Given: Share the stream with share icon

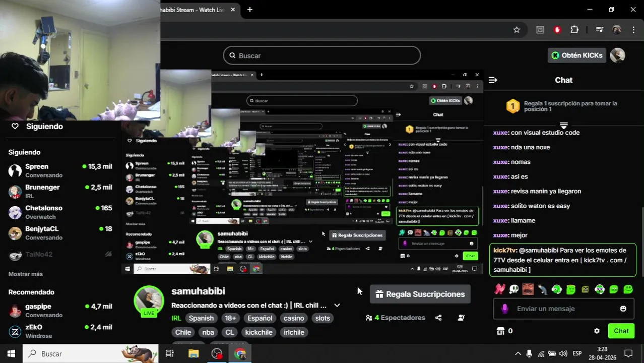Looking at the screenshot, I should [438, 318].
